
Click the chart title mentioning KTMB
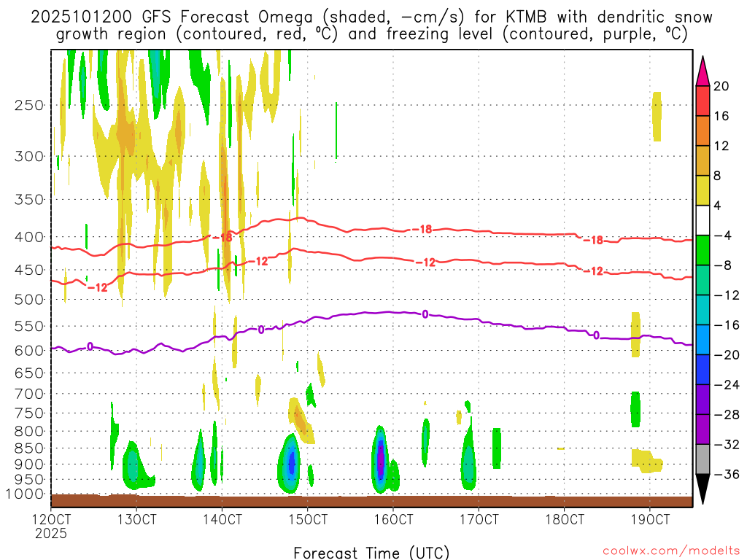(371, 25)
